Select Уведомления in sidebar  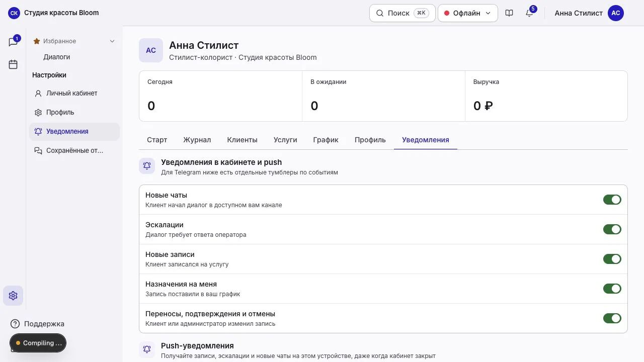point(74,132)
